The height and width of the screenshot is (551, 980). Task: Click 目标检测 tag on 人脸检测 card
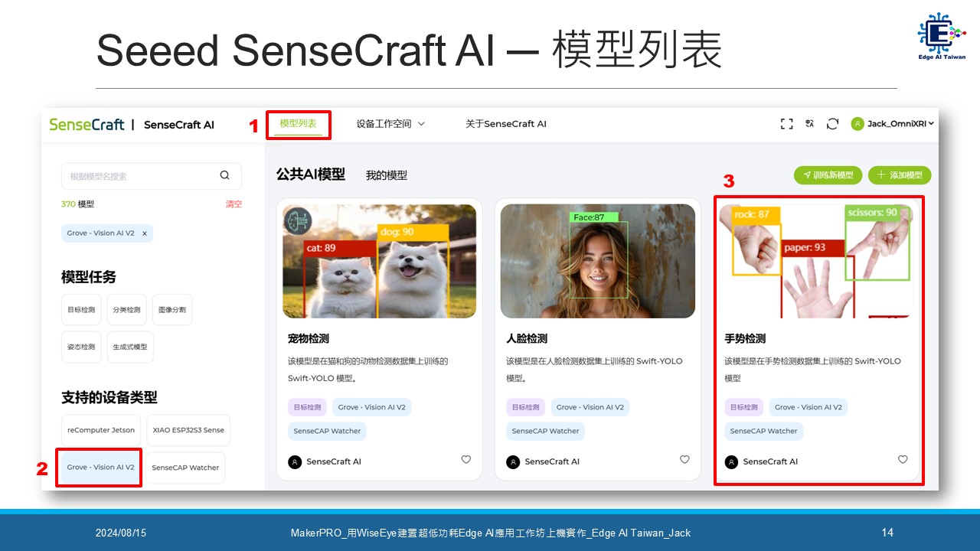tap(525, 407)
